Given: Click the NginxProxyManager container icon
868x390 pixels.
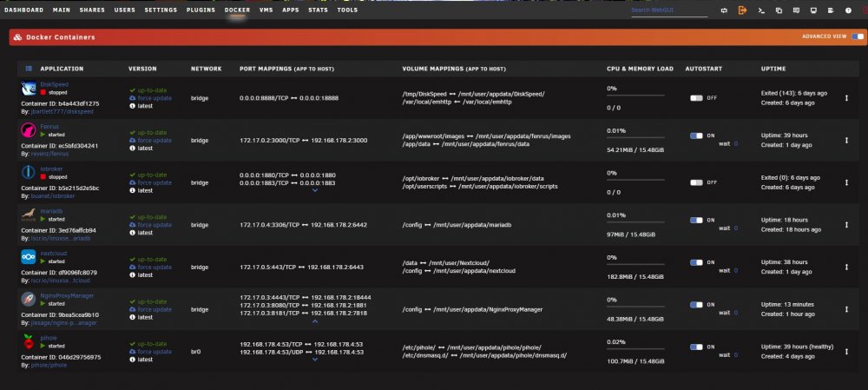Looking at the screenshot, I should (x=29, y=299).
